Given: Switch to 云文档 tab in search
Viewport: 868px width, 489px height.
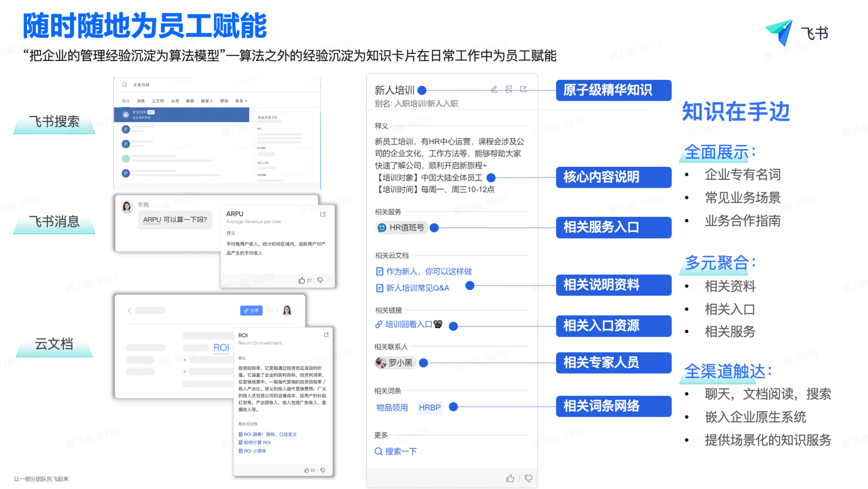Looking at the screenshot, I should (158, 101).
